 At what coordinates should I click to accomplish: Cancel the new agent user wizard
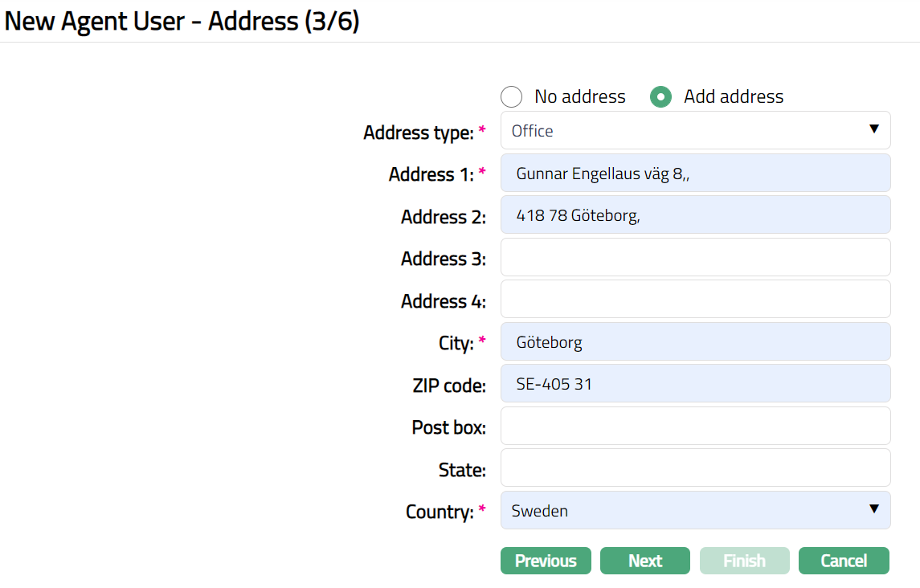tap(844, 561)
